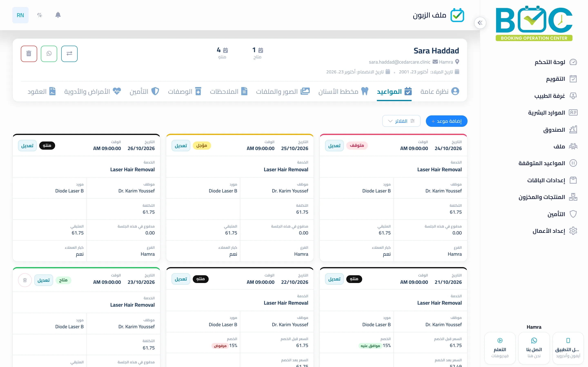Open التقويم calendar in sidebar
This screenshot has height=367, width=588.
pyautogui.click(x=561, y=79)
